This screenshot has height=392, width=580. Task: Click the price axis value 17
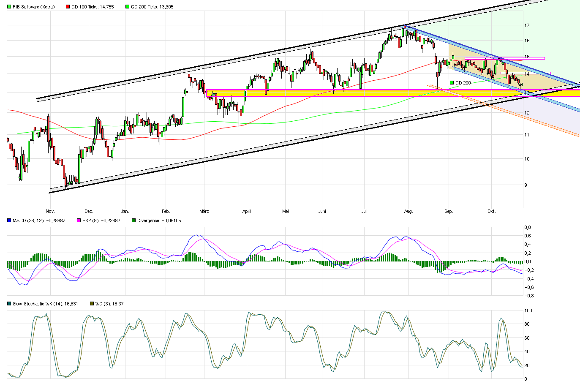(x=527, y=25)
